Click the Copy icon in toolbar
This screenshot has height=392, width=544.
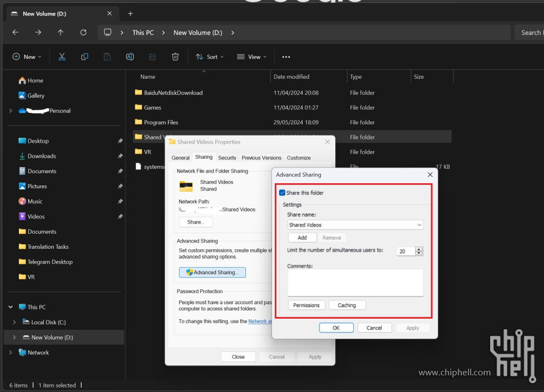click(x=84, y=57)
